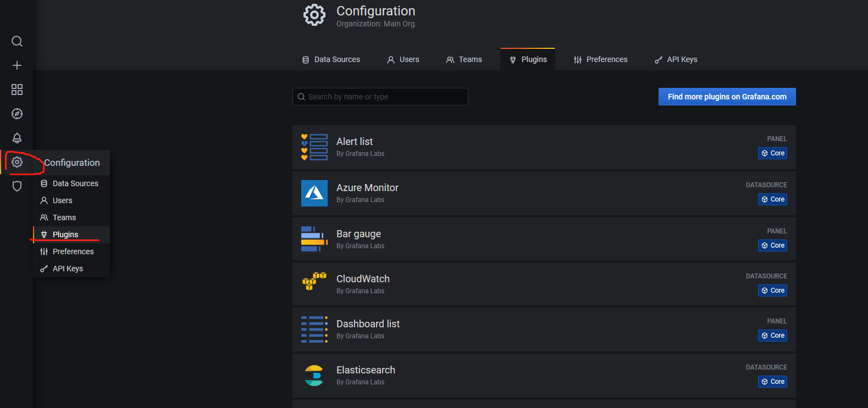Click the DATASOURCE label on Azure Monitor row
Viewport: 868px width, 408px height.
click(x=766, y=185)
